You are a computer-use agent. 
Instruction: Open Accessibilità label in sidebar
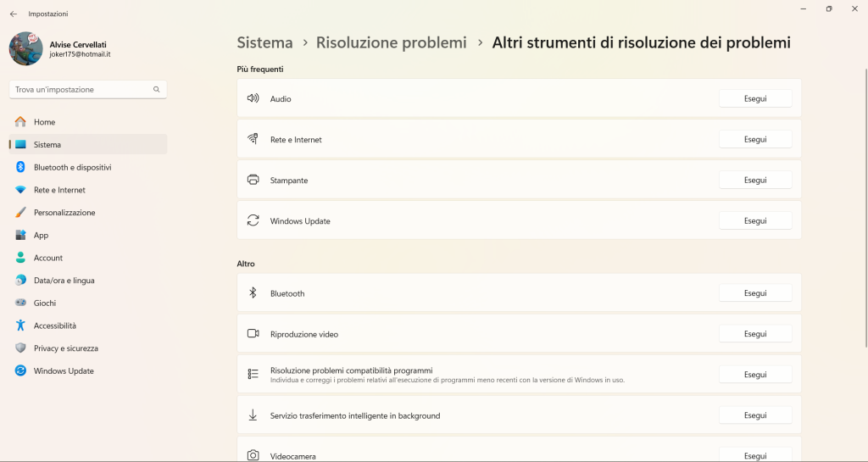55,326
